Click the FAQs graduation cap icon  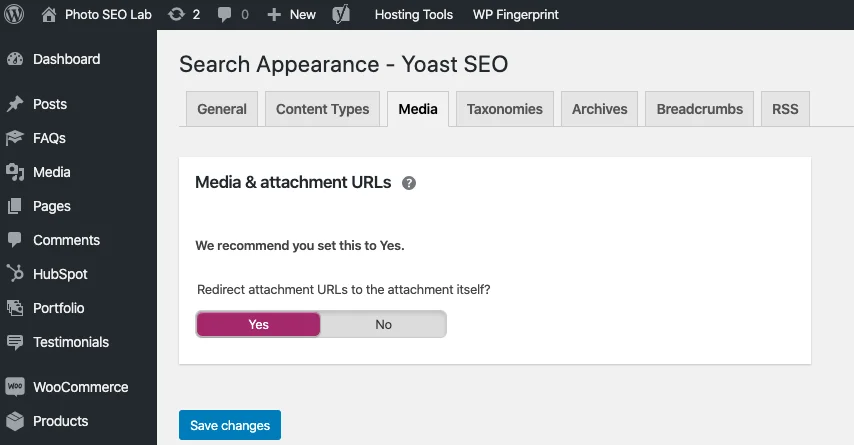coord(15,138)
